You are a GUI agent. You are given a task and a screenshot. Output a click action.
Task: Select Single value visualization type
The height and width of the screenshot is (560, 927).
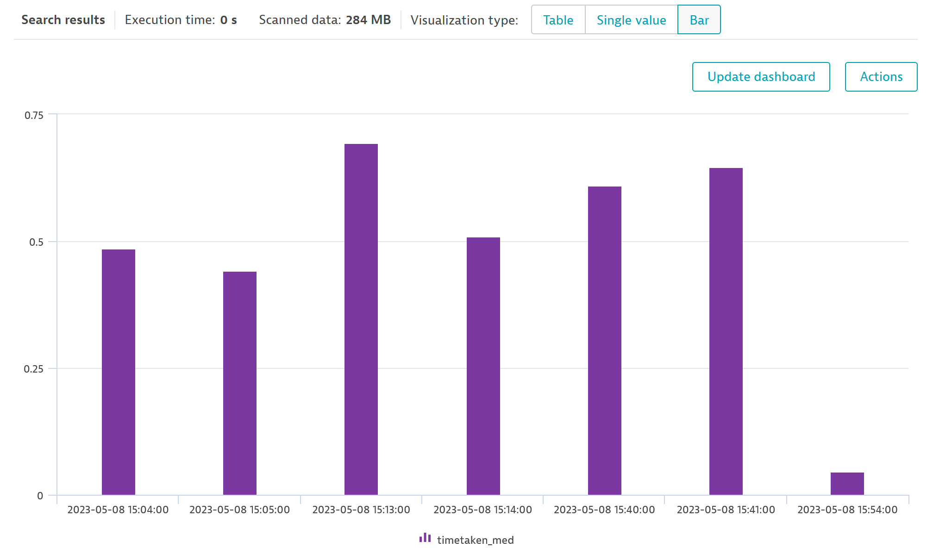pos(631,20)
